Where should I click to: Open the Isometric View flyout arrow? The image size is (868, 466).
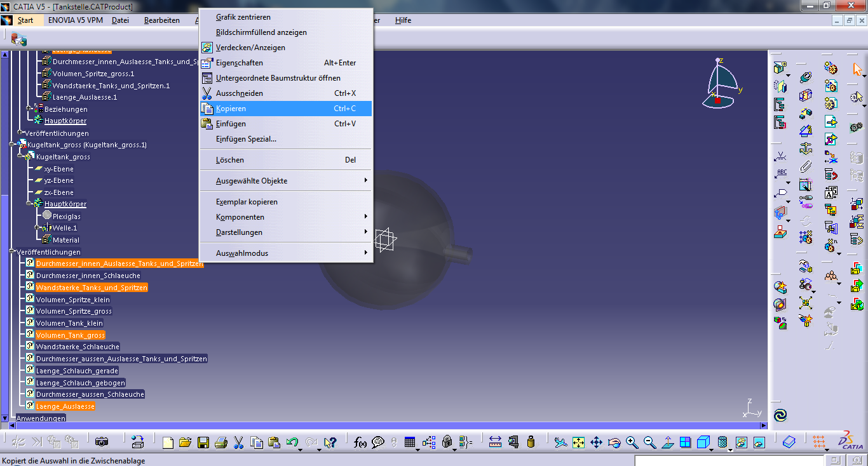click(712, 450)
